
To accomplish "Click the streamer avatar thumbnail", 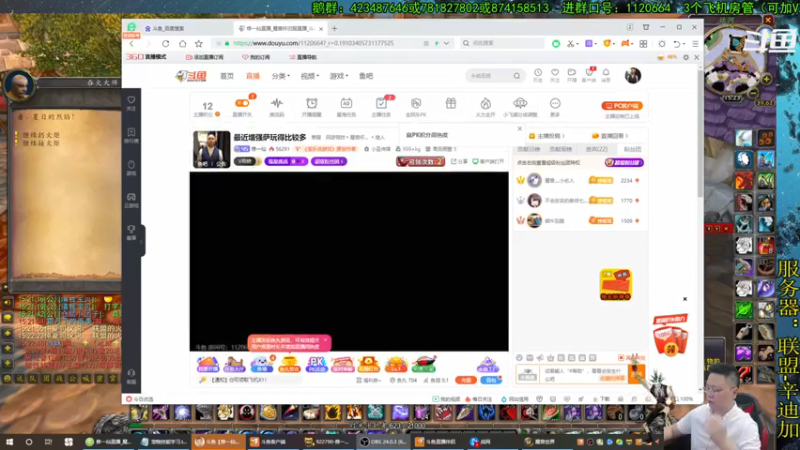I will click(x=211, y=149).
